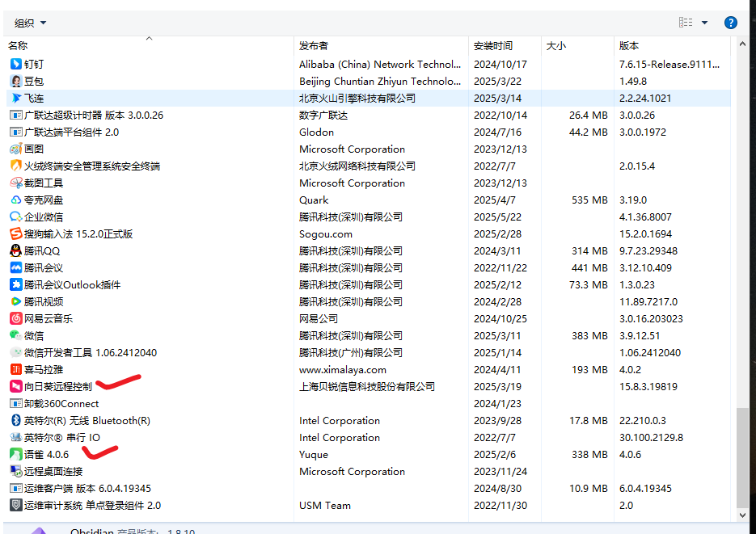Click the scrollbar up arrow

click(x=742, y=44)
